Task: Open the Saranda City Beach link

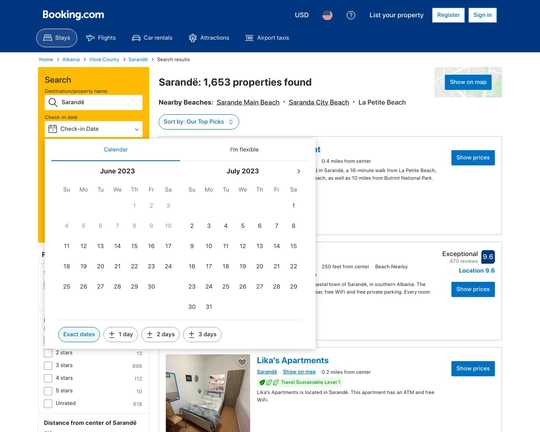Action: click(319, 103)
